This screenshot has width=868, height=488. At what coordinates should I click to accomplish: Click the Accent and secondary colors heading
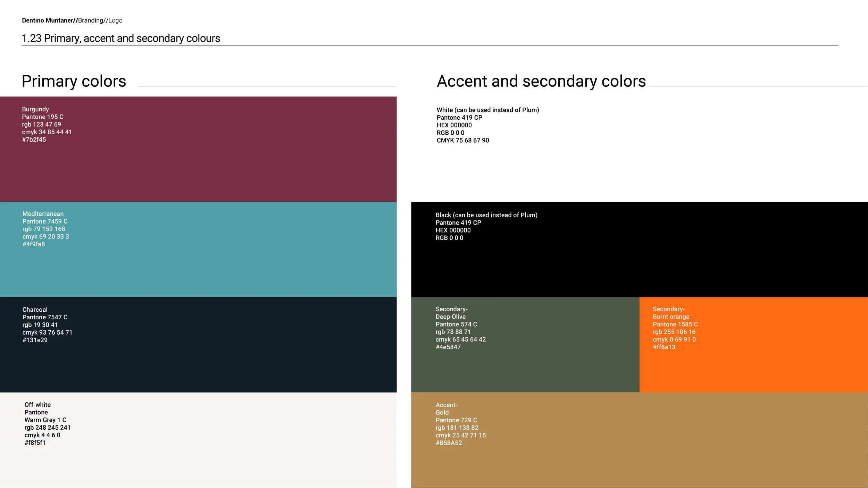point(541,81)
